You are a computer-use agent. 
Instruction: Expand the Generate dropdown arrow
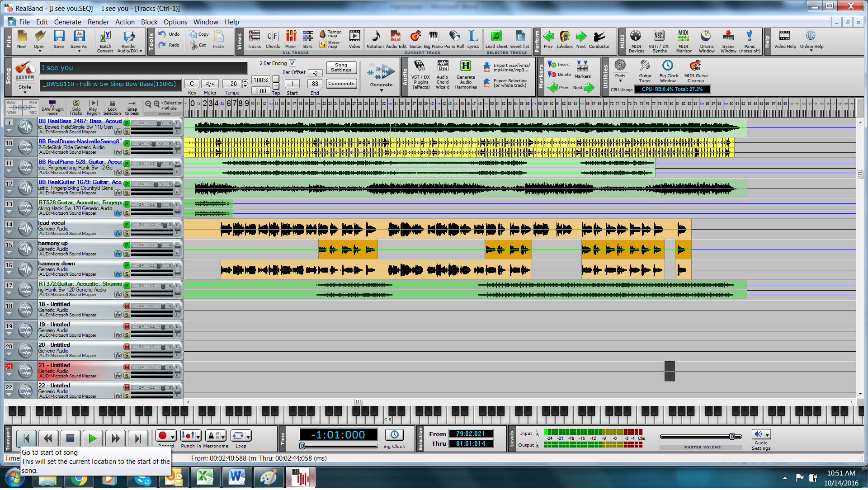click(x=381, y=90)
